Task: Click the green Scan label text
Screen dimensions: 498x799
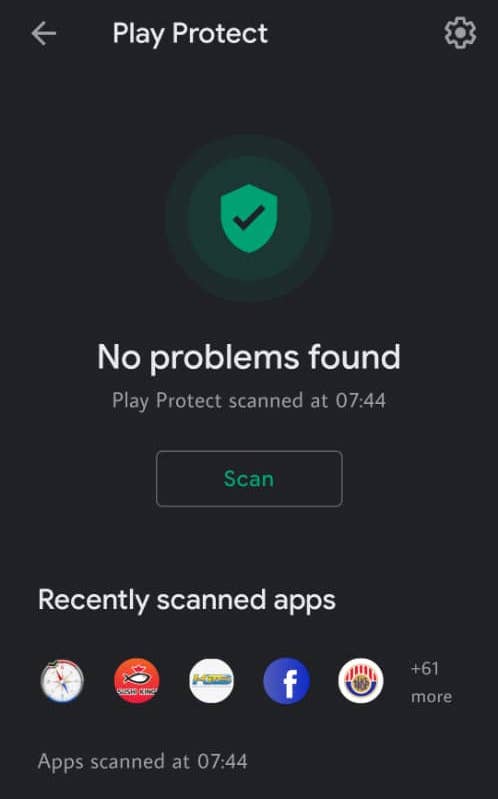Action: click(x=249, y=479)
